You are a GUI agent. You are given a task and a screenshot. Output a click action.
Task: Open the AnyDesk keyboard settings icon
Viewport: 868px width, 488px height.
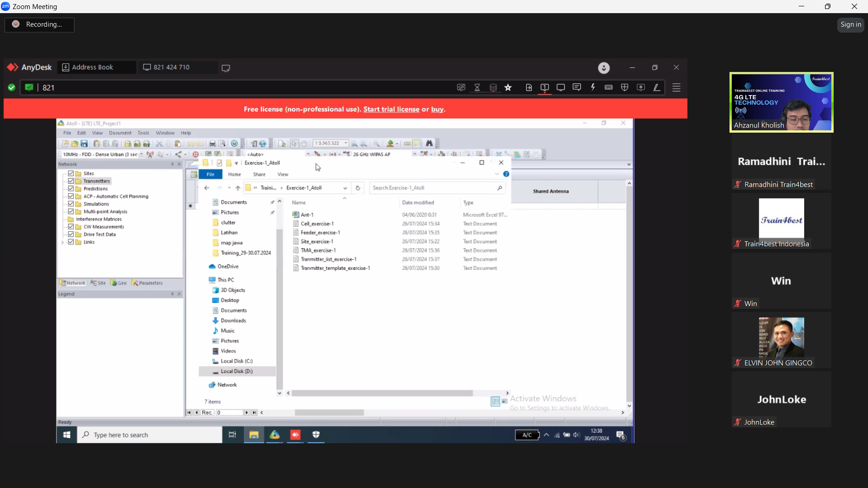[x=608, y=87]
